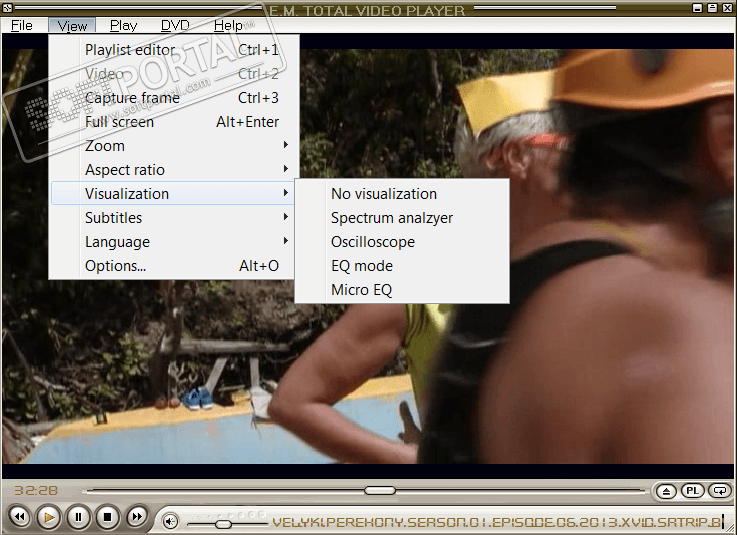Expand the Aspect ratio submenu

pyautogui.click(x=173, y=170)
